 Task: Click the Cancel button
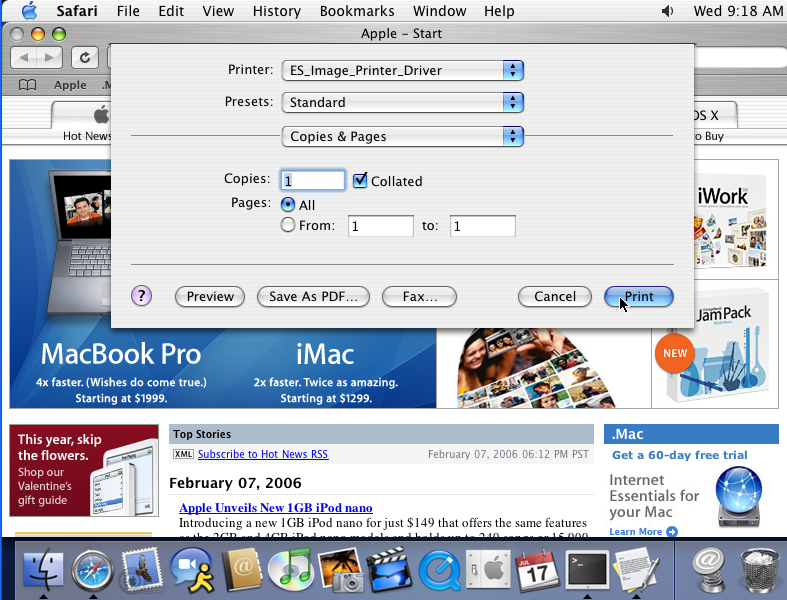tap(555, 296)
